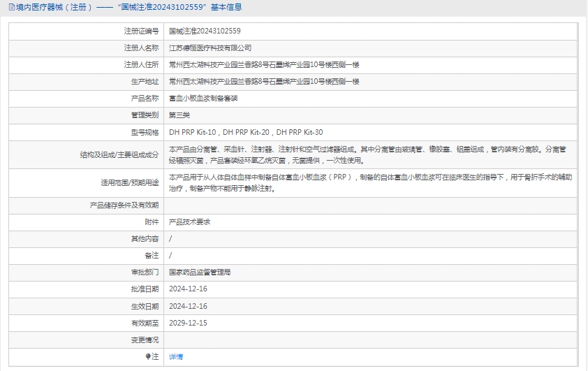
Task: Click the 结构及组成 description text
Action: [x=370, y=154]
